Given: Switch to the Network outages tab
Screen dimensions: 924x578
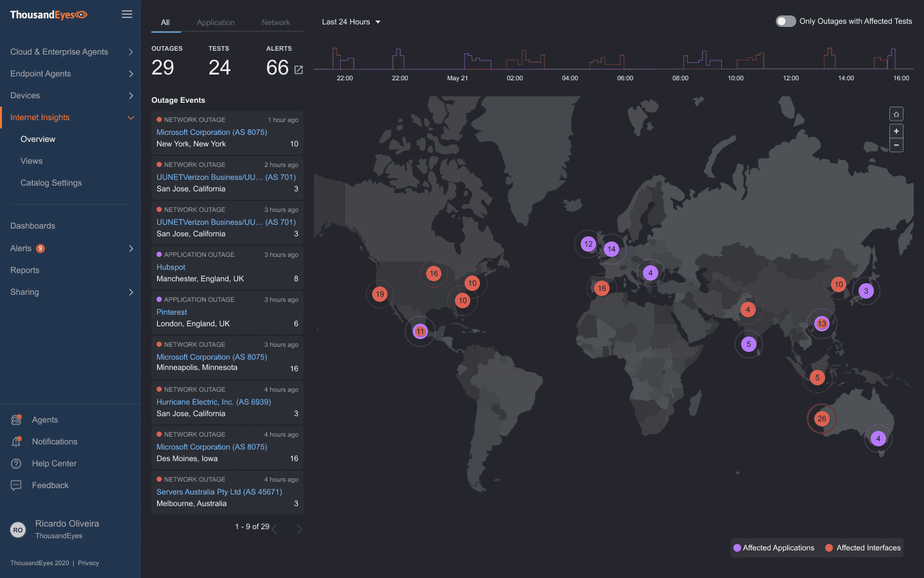Looking at the screenshot, I should coord(276,22).
